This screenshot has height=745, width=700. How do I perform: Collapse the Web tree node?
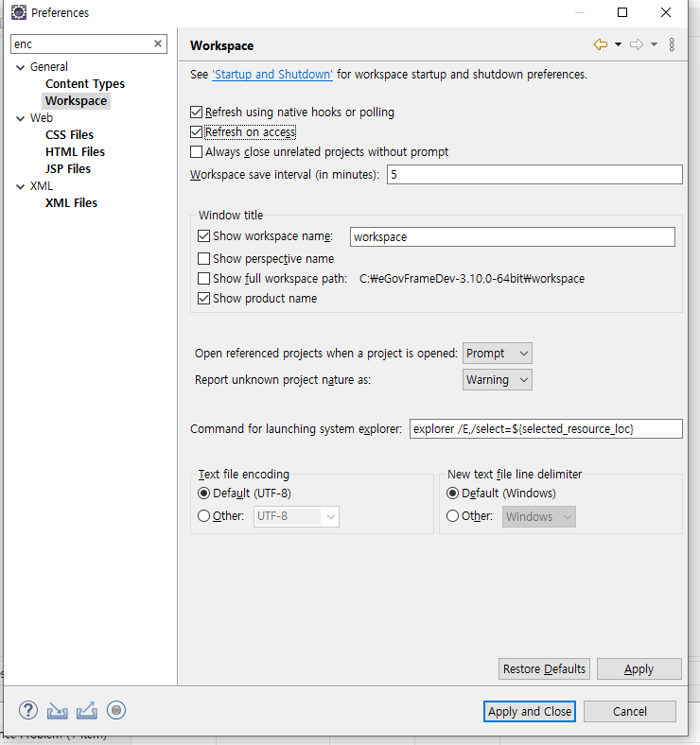[21, 118]
